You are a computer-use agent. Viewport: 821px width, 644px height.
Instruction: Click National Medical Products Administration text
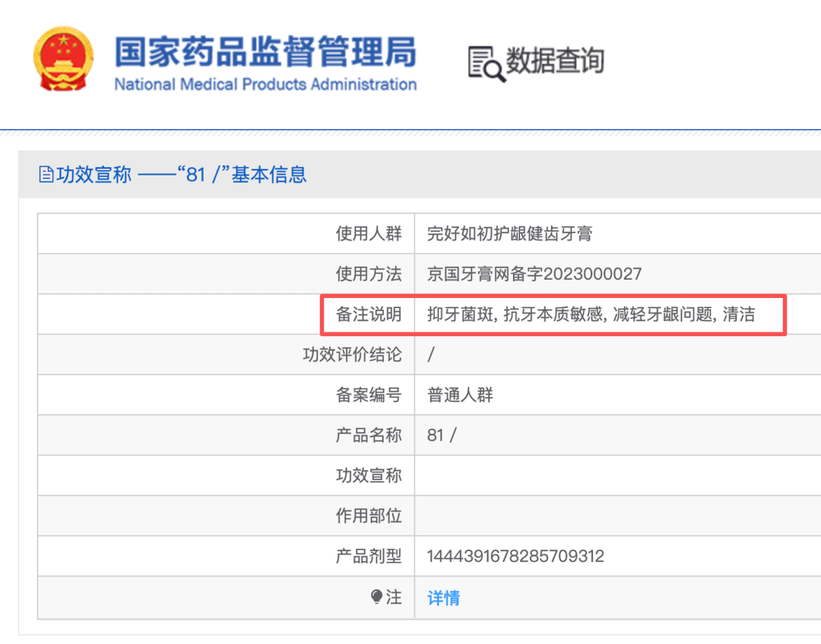click(x=265, y=84)
